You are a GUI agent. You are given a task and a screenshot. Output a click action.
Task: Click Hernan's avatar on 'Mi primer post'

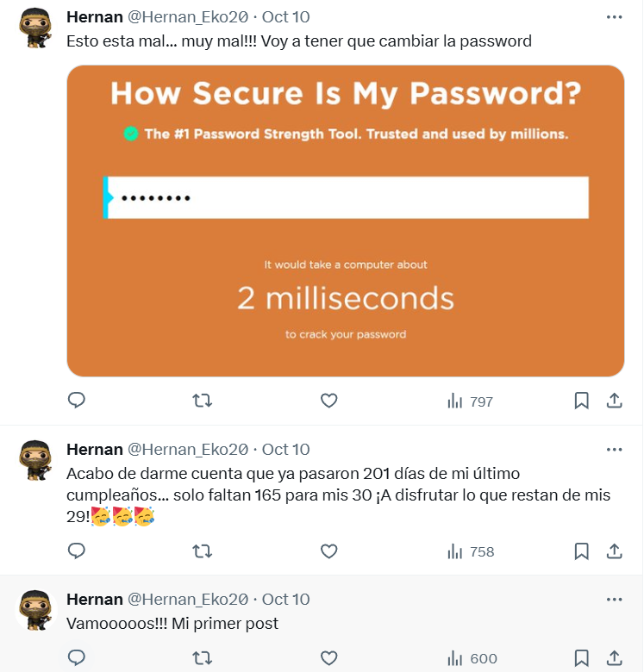(x=35, y=611)
